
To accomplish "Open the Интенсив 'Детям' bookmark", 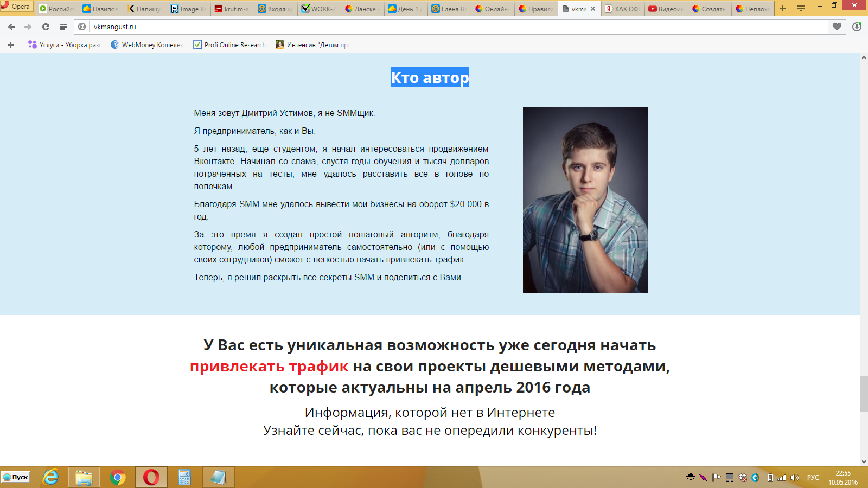I will (x=312, y=45).
